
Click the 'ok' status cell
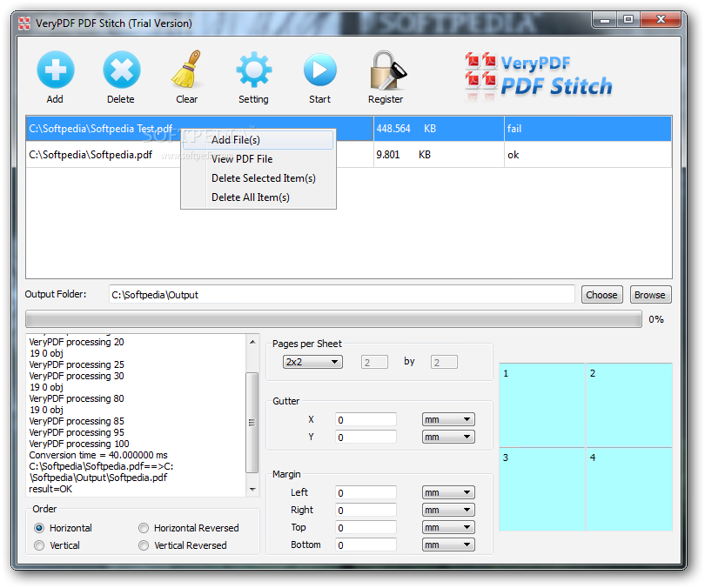coord(588,155)
